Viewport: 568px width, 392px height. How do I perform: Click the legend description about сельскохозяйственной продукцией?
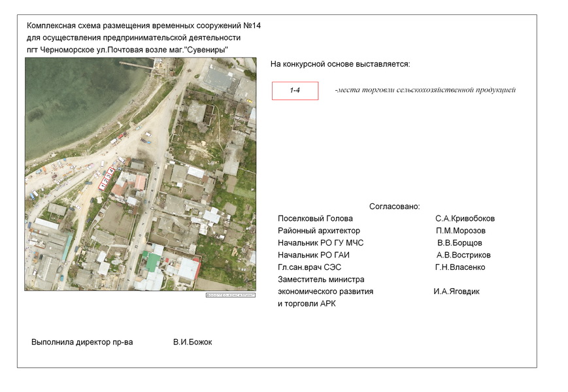pos(425,90)
